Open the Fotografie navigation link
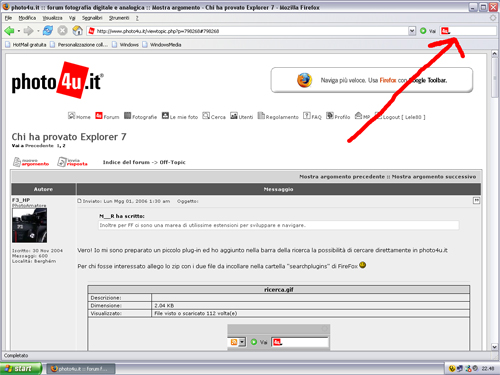Viewport: 500px width, 375px height. coord(140,116)
